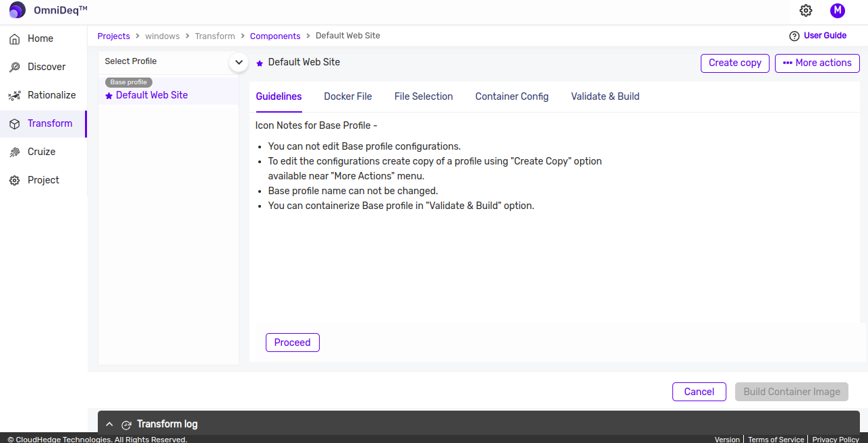Switch to the Docker File tab
Screen dimensions: 868x443
pos(347,96)
